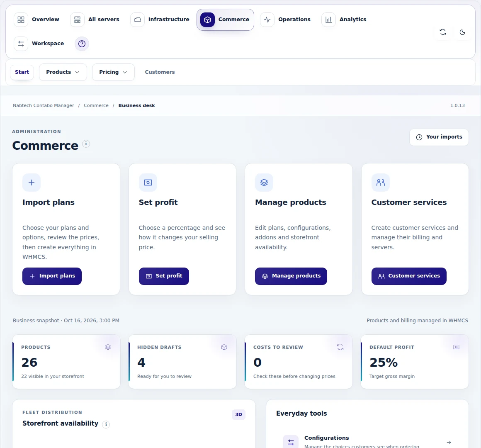
Task: Expand the Products dropdown
Action: (63, 72)
